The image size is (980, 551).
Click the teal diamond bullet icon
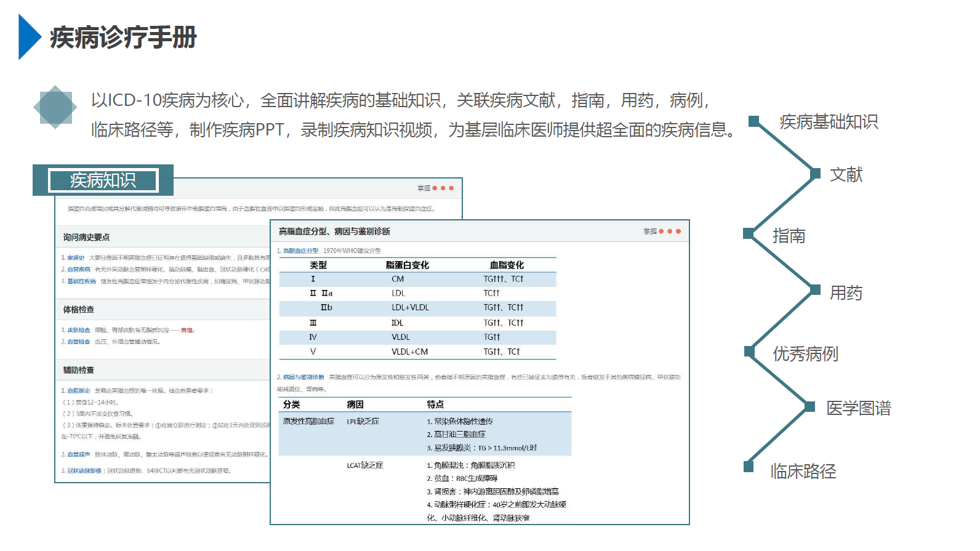click(55, 107)
